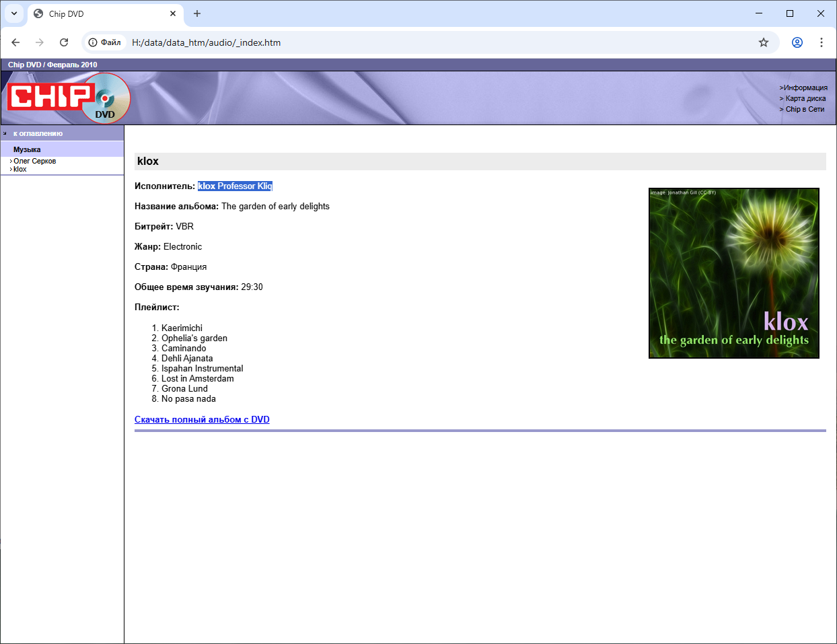Click the browser back arrow
The width and height of the screenshot is (837, 644).
15,42
